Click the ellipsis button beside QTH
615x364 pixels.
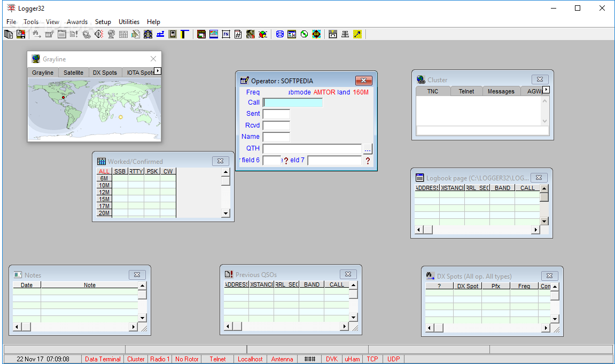(368, 149)
